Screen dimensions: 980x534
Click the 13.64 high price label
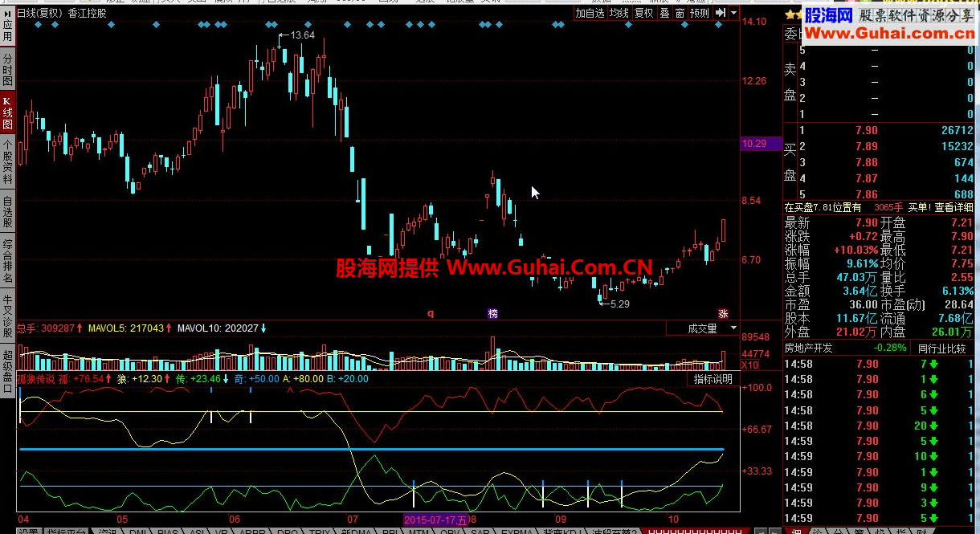click(303, 35)
